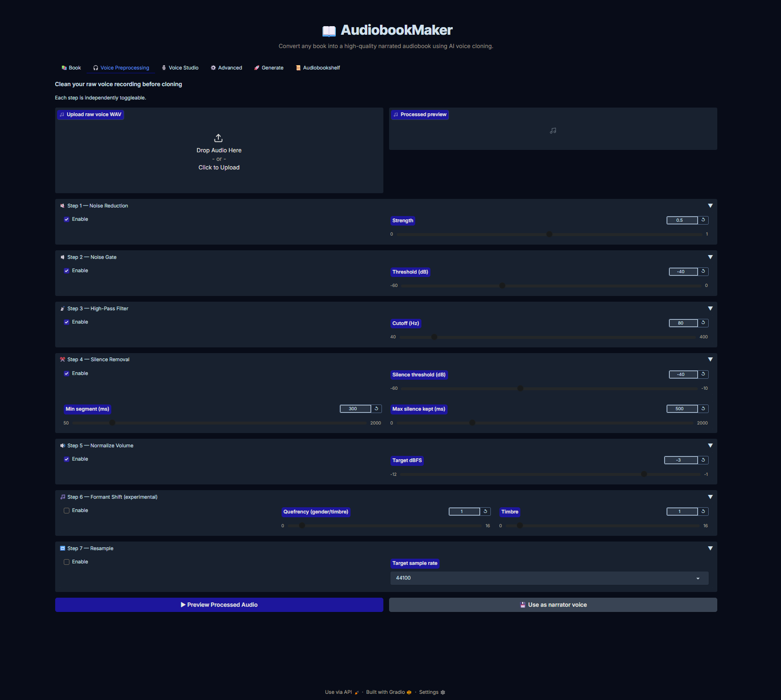The width and height of the screenshot is (781, 700).
Task: Click the Min segment (ms) number field
Action: [x=355, y=409]
